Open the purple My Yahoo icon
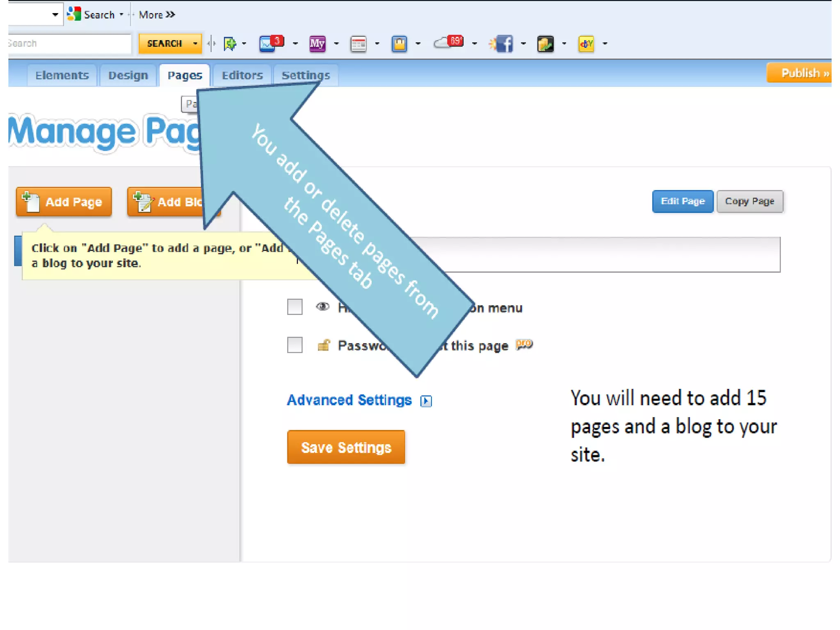The image size is (840, 630). tap(317, 43)
